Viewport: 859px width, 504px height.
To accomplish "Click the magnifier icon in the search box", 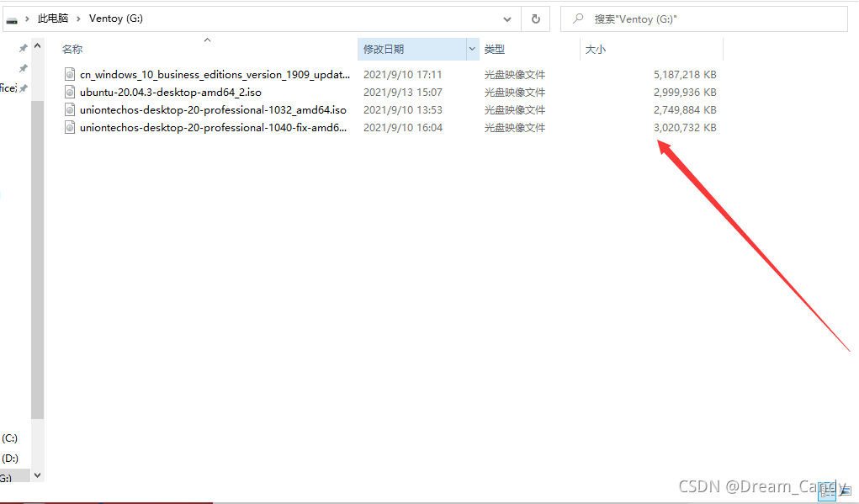I will coord(579,19).
